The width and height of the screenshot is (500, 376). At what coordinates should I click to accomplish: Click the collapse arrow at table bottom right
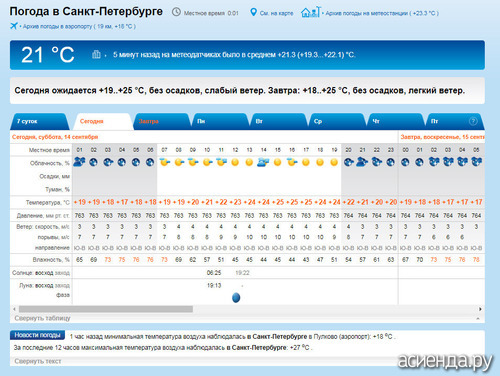(478, 319)
